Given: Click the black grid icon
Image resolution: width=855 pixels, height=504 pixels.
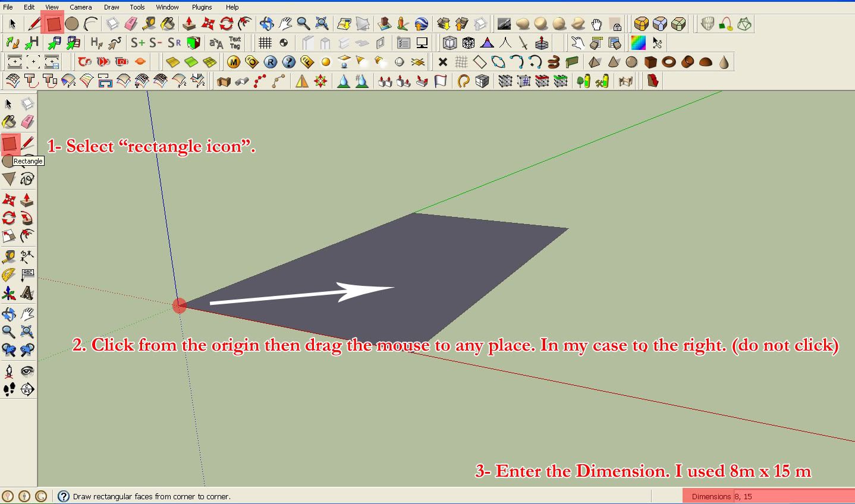Looking at the screenshot, I should pyautogui.click(x=265, y=43).
